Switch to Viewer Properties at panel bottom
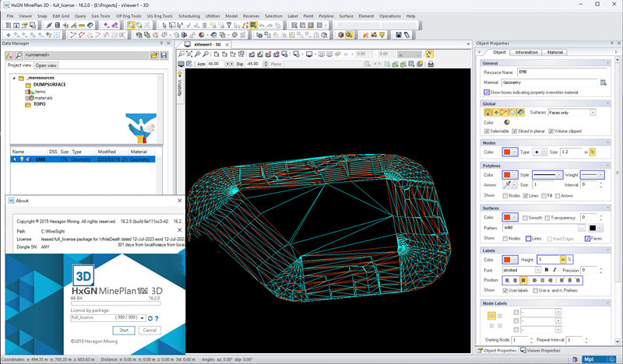This screenshot has width=623, height=364. tap(540, 351)
